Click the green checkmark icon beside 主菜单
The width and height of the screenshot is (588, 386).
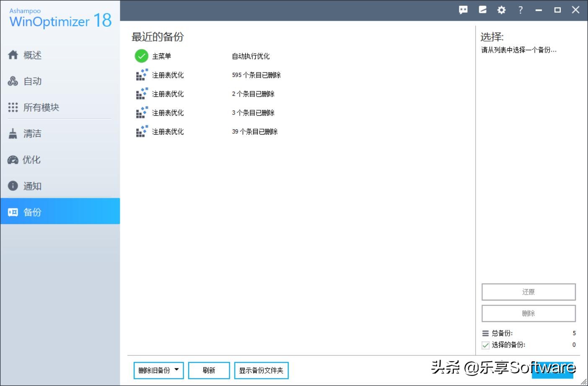(141, 56)
